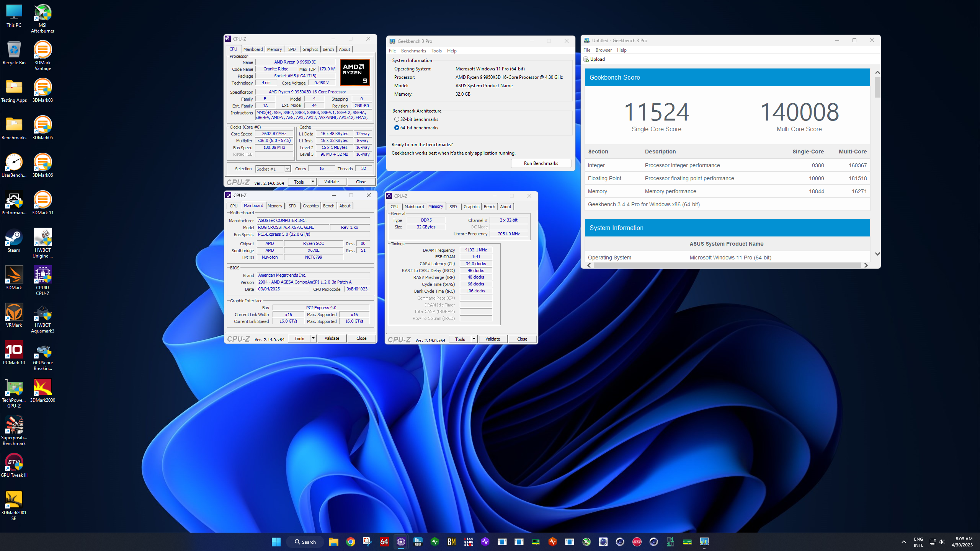Viewport: 980px width, 551px height.
Task: Open the Help menu in Geekbench 3 Pro
Action: (x=452, y=51)
